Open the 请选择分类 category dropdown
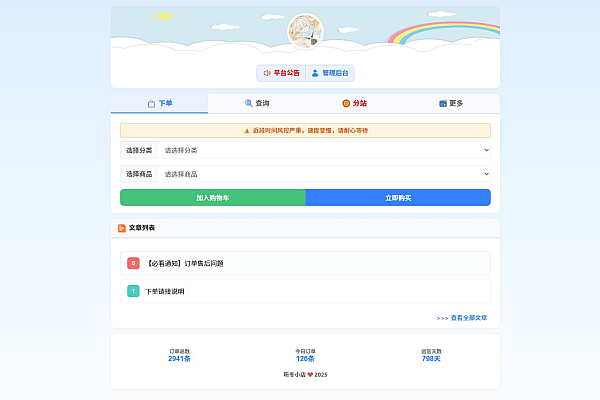Image resolution: width=600 pixels, height=400 pixels. click(324, 150)
